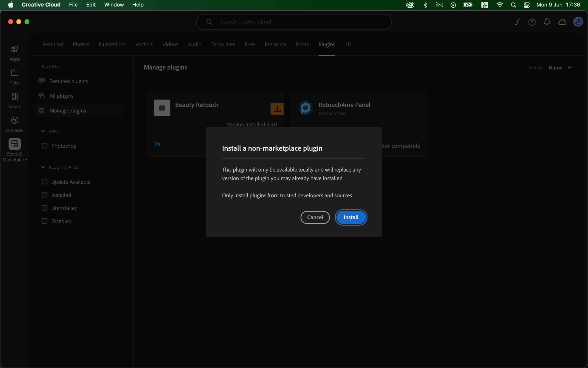
Task: Click the Search Creative Cloud field
Action: pyautogui.click(x=294, y=22)
